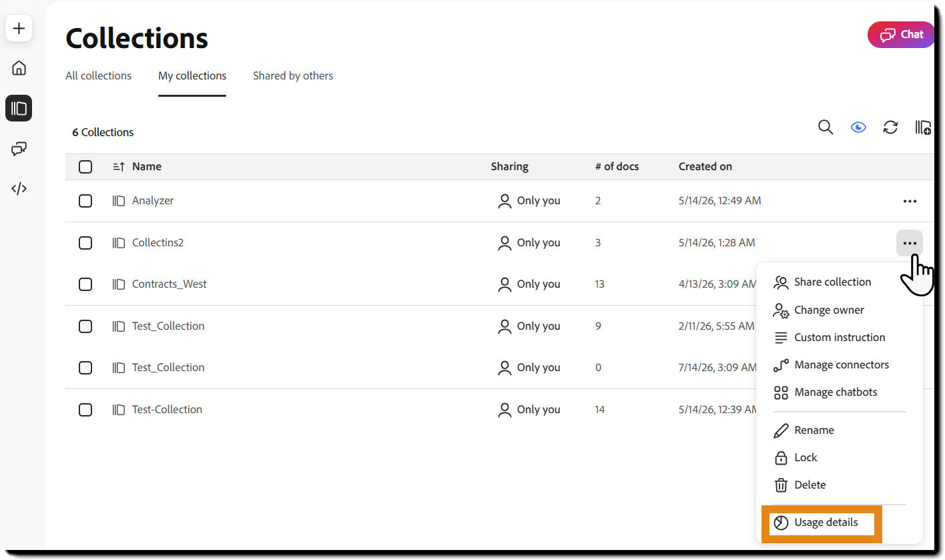
Task: Open the chats icon in the left sidebar
Action: click(19, 149)
